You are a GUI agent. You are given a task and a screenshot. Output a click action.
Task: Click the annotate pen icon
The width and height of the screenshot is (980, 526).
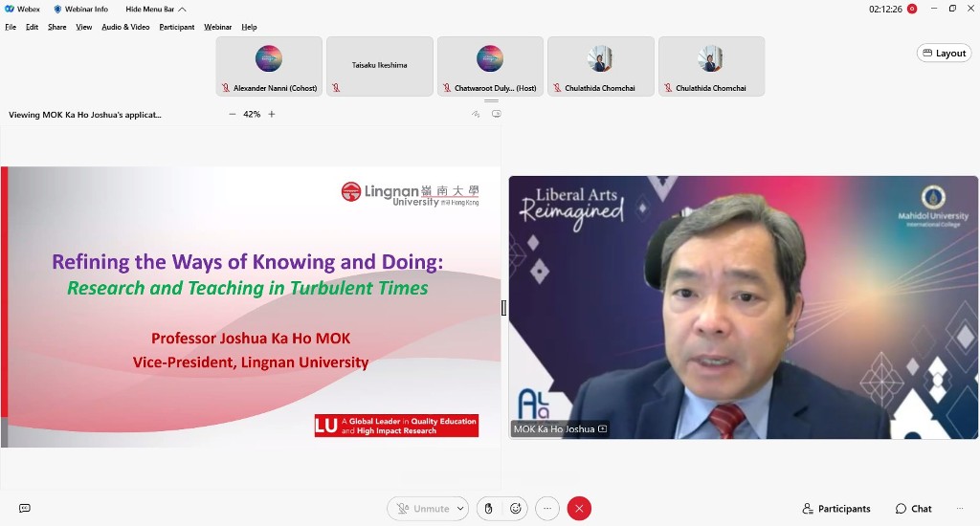[476, 114]
